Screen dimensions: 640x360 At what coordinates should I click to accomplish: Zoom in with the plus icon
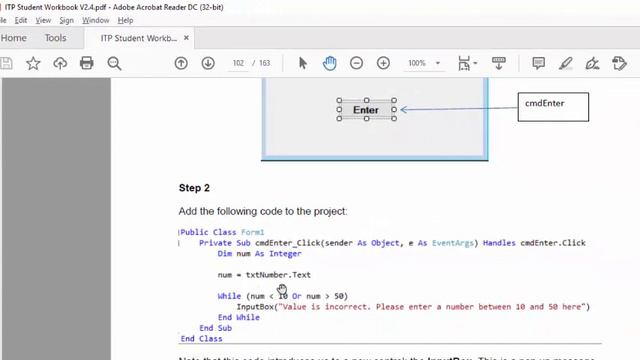(383, 63)
